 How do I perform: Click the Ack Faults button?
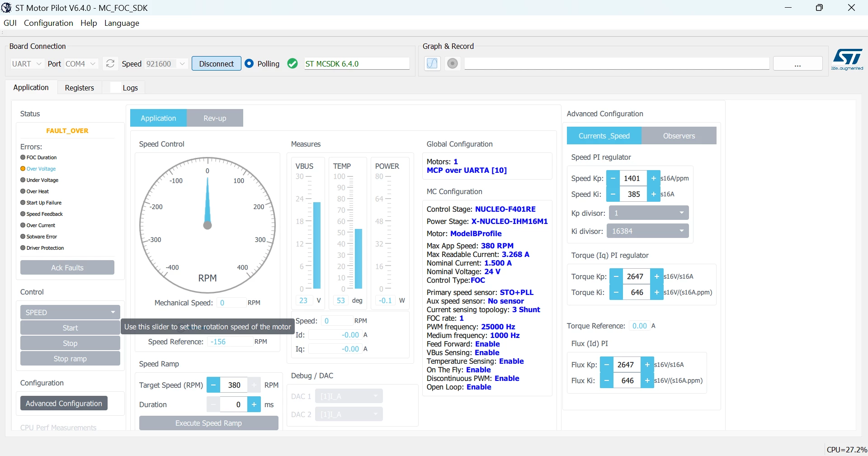[x=67, y=268]
